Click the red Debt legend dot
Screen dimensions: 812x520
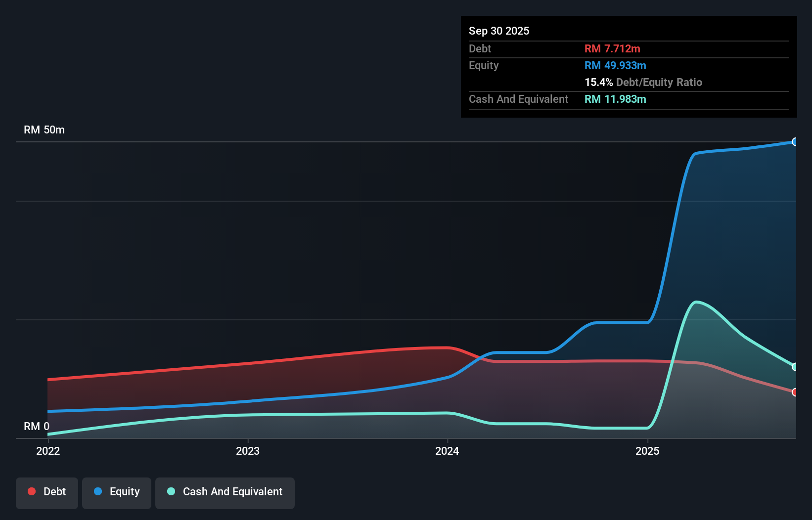(32, 491)
